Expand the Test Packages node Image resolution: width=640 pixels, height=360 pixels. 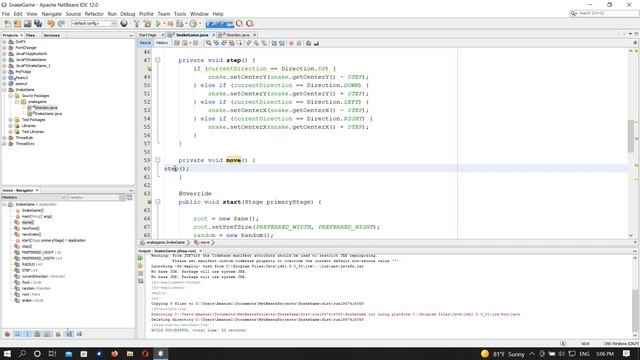pyautogui.click(x=11, y=120)
